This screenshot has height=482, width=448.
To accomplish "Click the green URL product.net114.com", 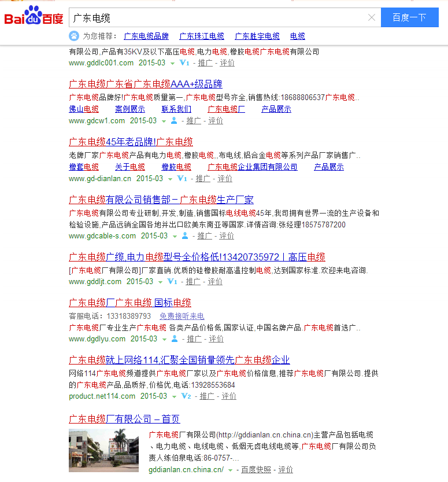I will tap(102, 396).
